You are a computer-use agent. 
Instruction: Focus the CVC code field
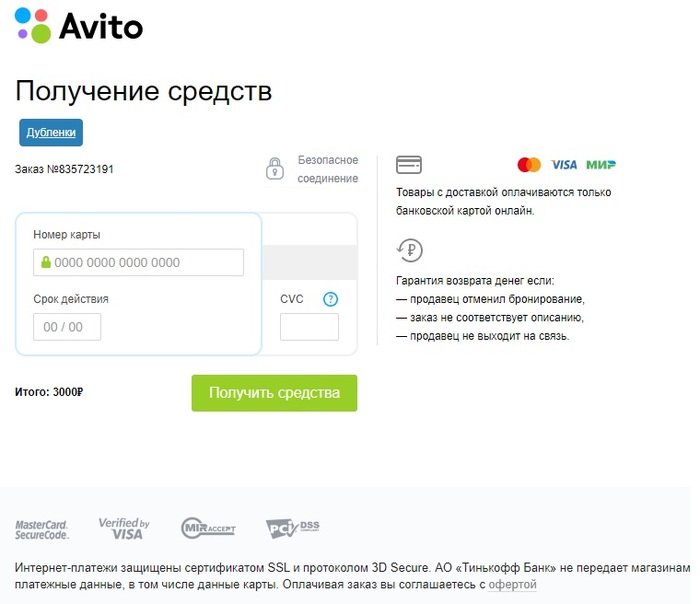309,327
